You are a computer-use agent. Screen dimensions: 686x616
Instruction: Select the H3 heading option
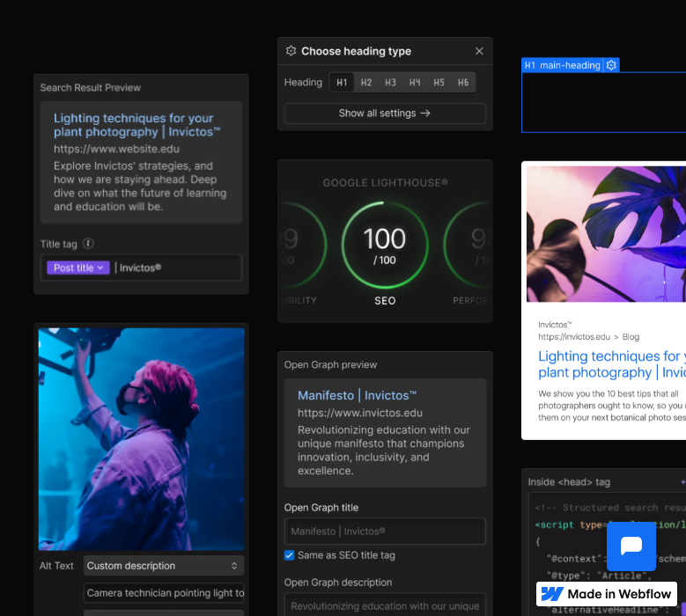(390, 82)
